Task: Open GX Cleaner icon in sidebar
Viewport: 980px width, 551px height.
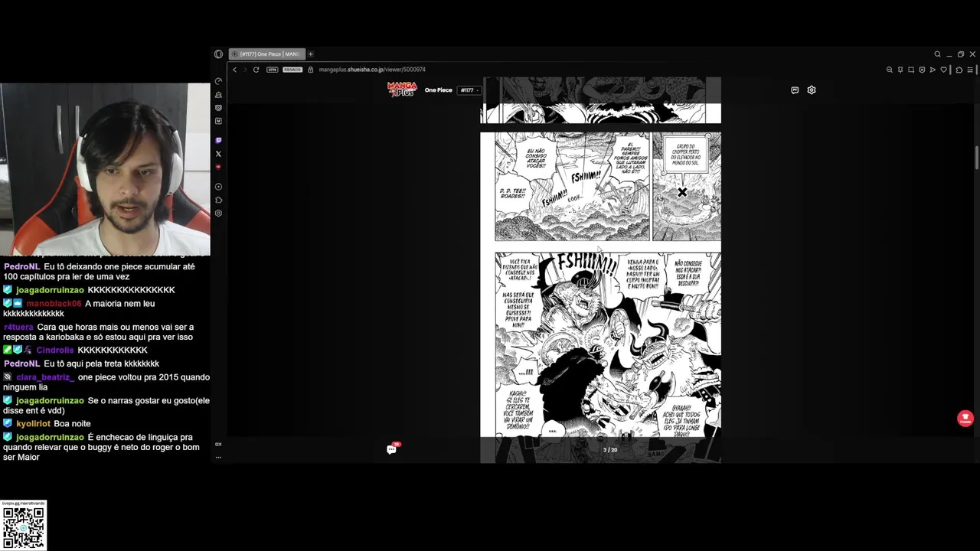Action: point(218,95)
